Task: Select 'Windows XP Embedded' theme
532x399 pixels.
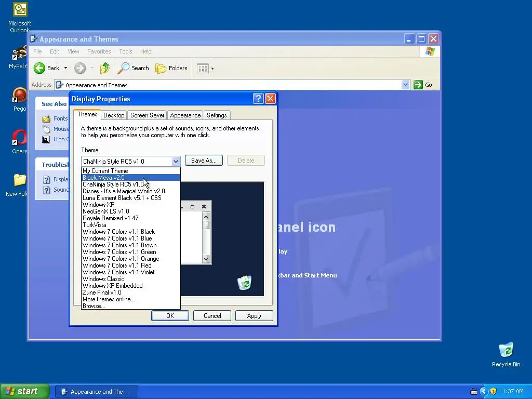Action: [x=130, y=286]
